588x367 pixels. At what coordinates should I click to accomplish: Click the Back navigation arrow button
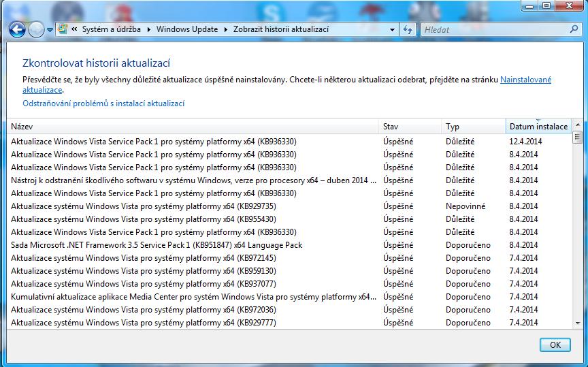(x=18, y=30)
